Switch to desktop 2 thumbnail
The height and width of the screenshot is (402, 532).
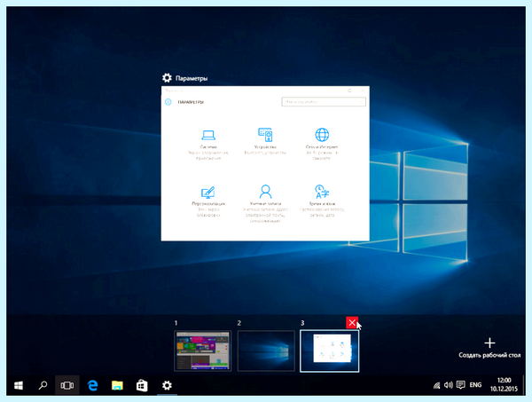(x=266, y=351)
